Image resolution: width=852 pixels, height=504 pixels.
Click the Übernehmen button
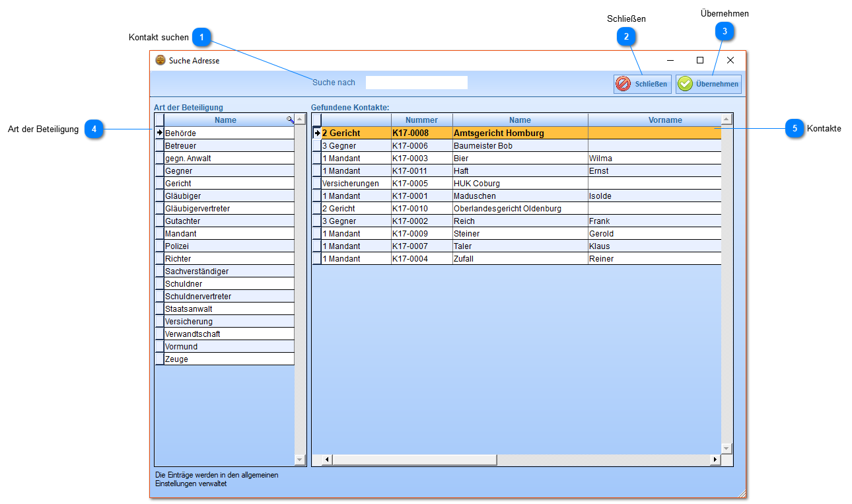[708, 84]
